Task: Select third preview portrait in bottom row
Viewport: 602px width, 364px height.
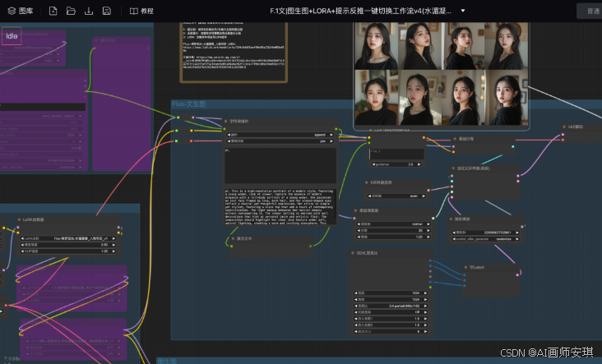Action: click(463, 98)
